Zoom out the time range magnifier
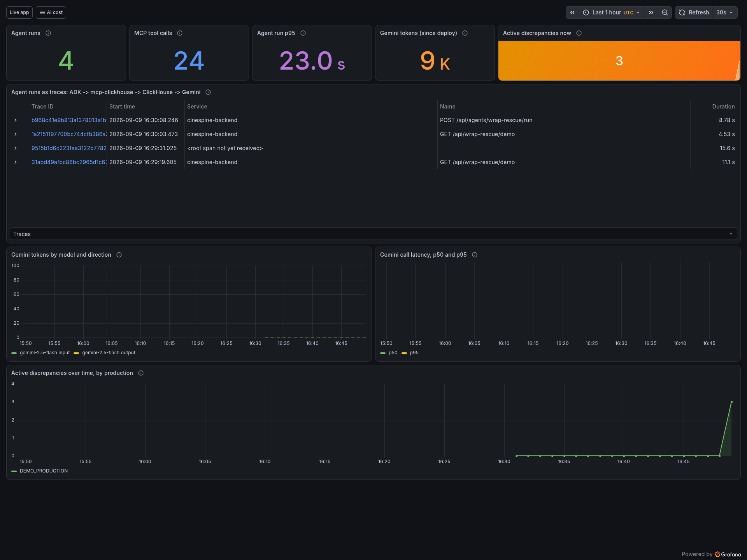This screenshot has height=560, width=747. pyautogui.click(x=665, y=12)
